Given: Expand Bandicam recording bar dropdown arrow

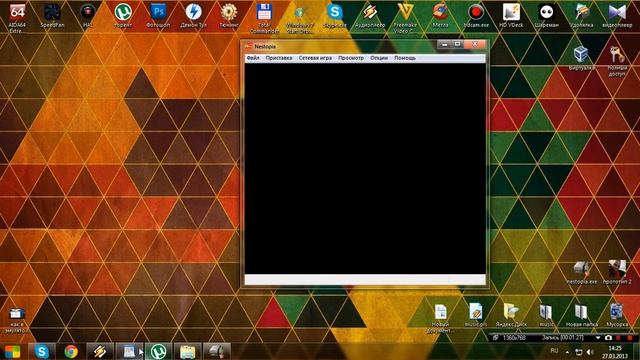Looking at the screenshot, I should click(x=598, y=338).
